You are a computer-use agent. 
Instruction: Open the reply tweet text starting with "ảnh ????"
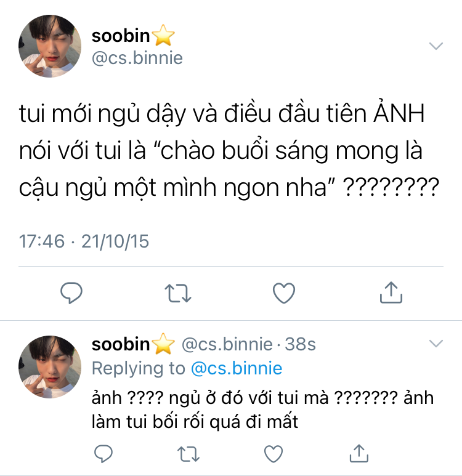tap(262, 410)
